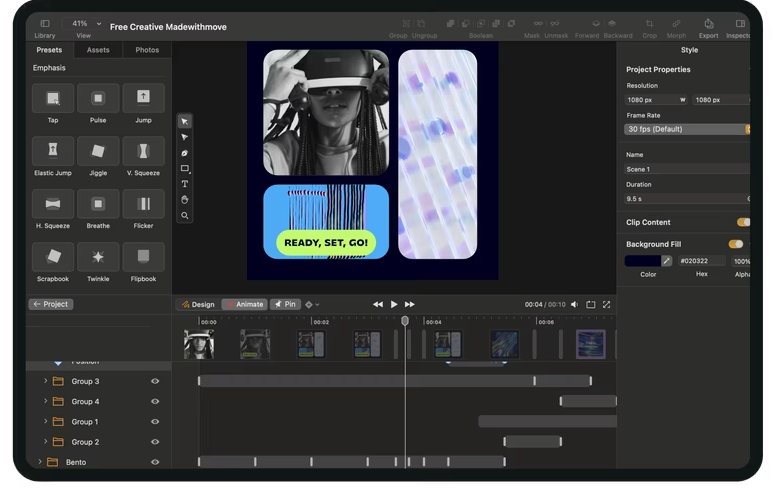
Task: Mute the timeline audio speaker icon
Action: [x=574, y=304]
